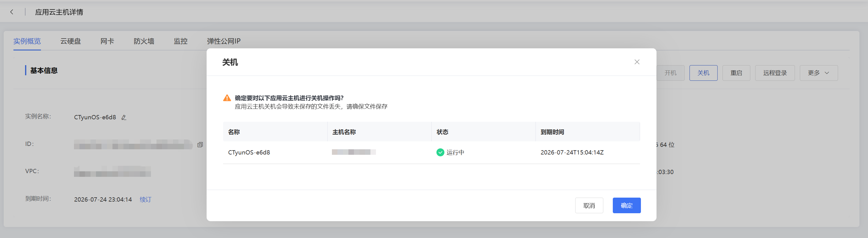This screenshot has width=868, height=238.
Task: Copy the instance ID icon
Action: click(200, 145)
